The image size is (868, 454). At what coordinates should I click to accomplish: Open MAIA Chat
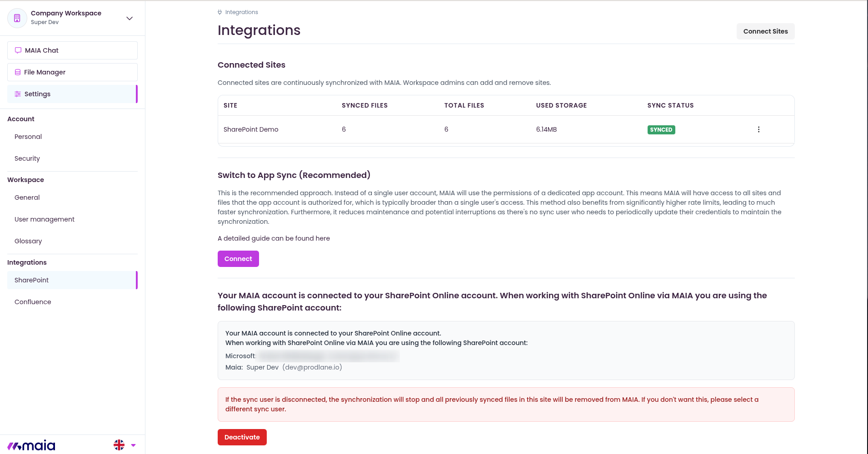click(x=72, y=50)
